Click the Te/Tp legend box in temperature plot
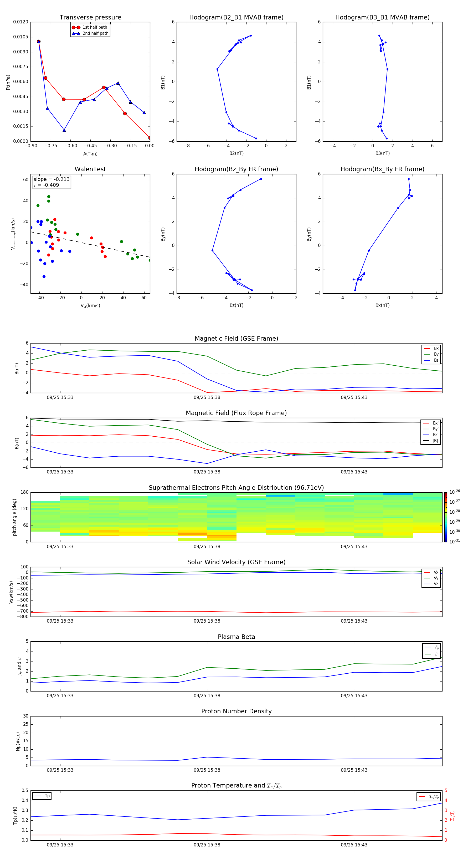Viewport: 473px width, 868px height. 429,796
